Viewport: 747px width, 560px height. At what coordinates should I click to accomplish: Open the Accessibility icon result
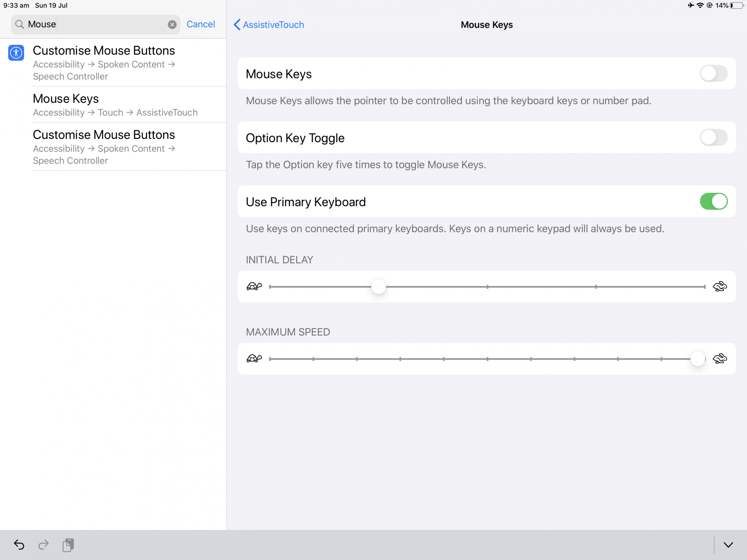pyautogui.click(x=16, y=53)
